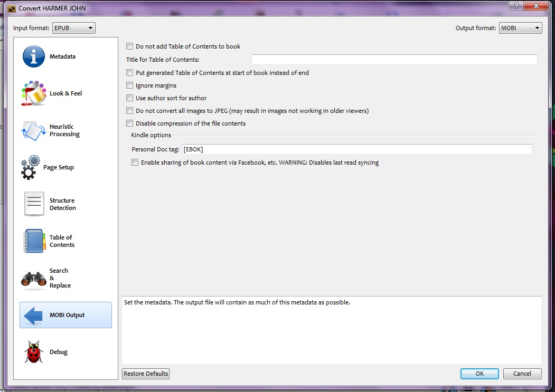Enable sharing of book content via Facebook
Screen dimensions: 555x392
pyautogui.click(x=135, y=162)
